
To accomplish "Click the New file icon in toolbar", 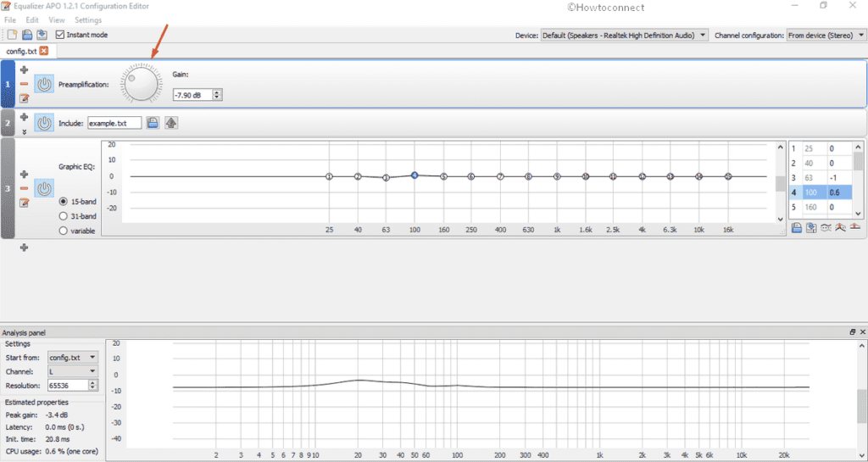I will point(12,35).
